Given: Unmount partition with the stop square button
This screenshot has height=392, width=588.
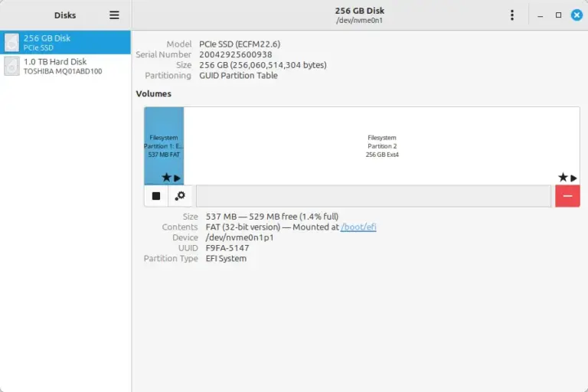Looking at the screenshot, I should tap(156, 196).
